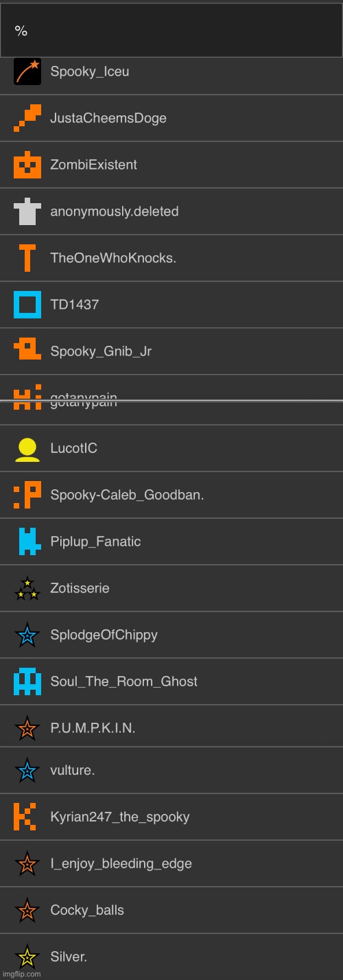Viewport: 343px width, 980px height.
Task: Open the Spooky_Gnib_Jr username link
Action: click(x=101, y=351)
